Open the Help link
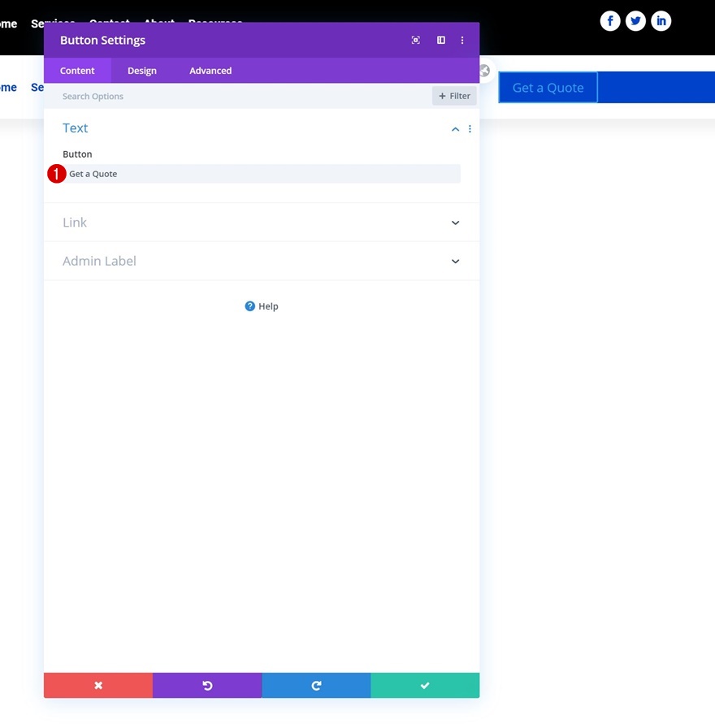 pos(262,306)
